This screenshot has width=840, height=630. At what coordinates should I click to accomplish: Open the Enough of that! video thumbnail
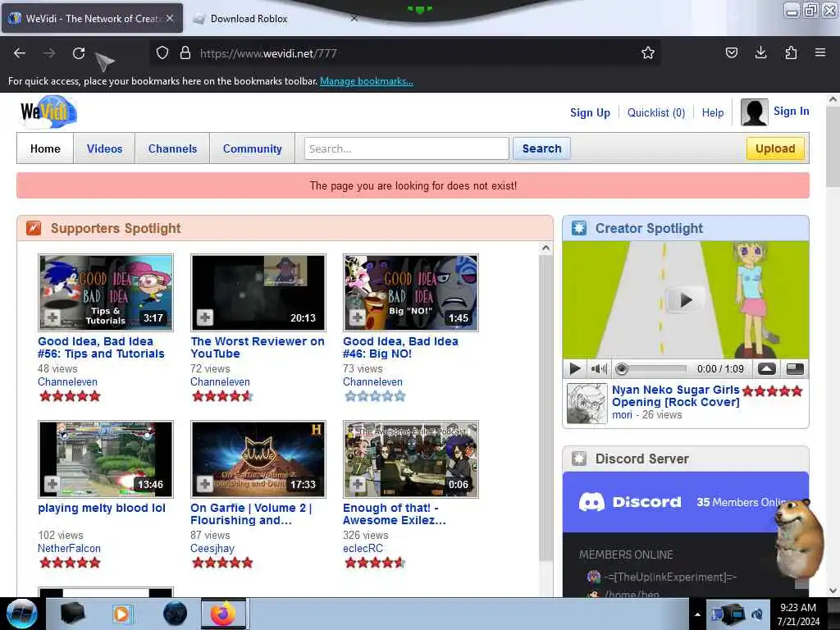pos(411,459)
